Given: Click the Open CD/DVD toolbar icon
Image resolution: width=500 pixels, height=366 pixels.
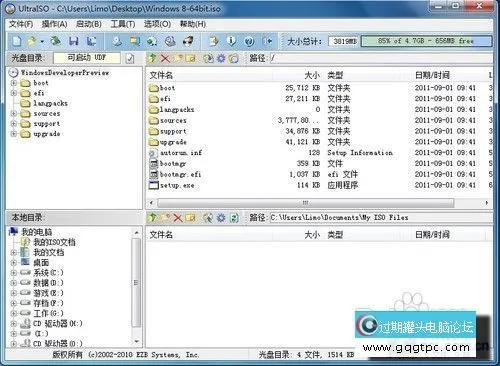Looking at the screenshot, I should (x=55, y=41).
